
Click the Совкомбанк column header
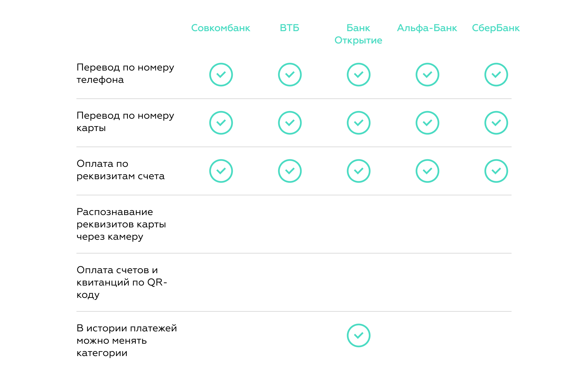220,28
